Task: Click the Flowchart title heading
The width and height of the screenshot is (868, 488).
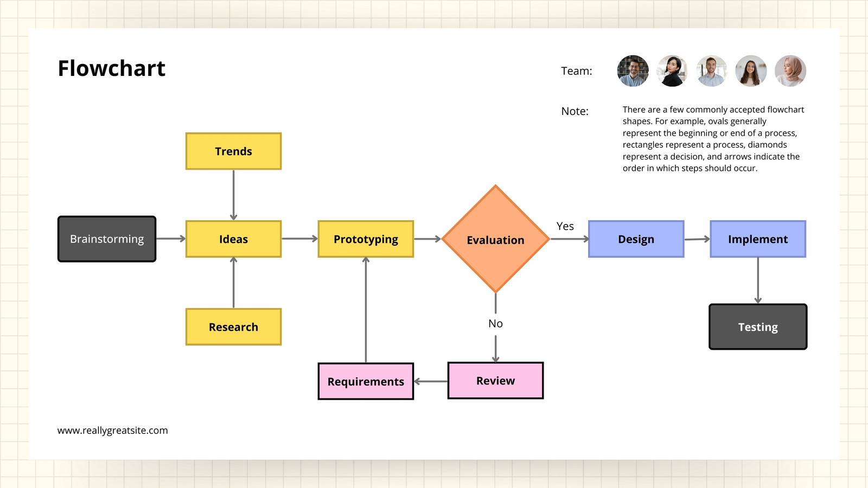Action: (112, 68)
